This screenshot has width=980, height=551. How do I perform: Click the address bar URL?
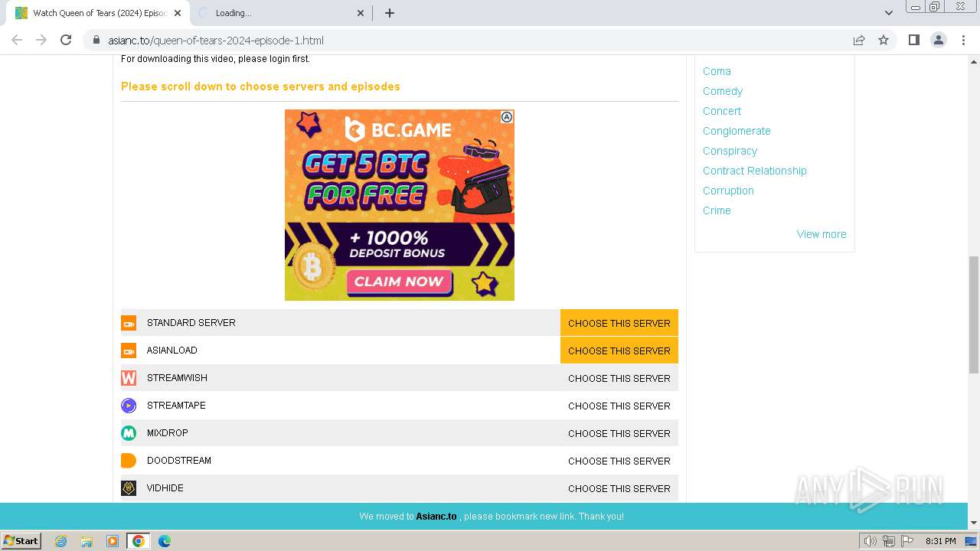[216, 41]
